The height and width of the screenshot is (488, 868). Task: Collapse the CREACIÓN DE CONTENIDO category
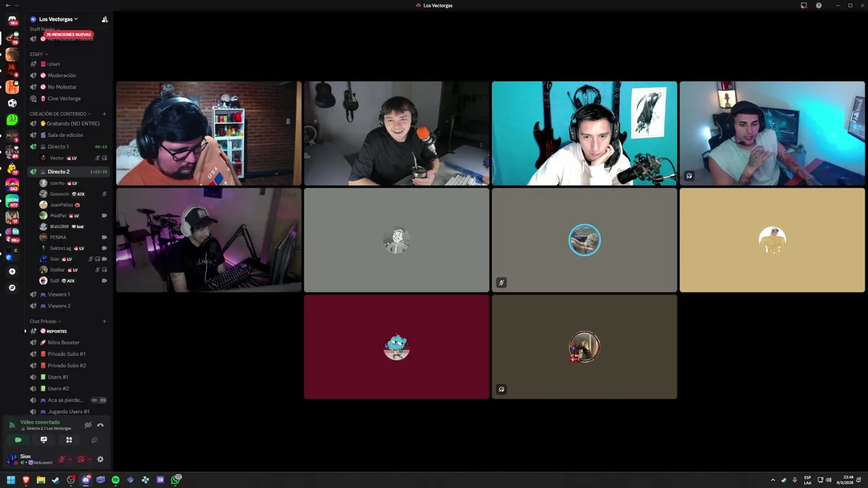click(x=60, y=114)
